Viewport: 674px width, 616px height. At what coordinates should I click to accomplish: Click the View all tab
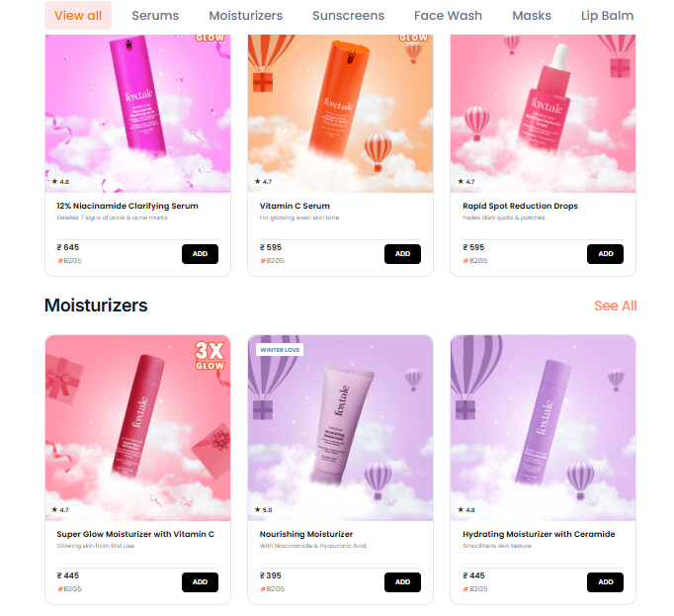pyautogui.click(x=78, y=16)
